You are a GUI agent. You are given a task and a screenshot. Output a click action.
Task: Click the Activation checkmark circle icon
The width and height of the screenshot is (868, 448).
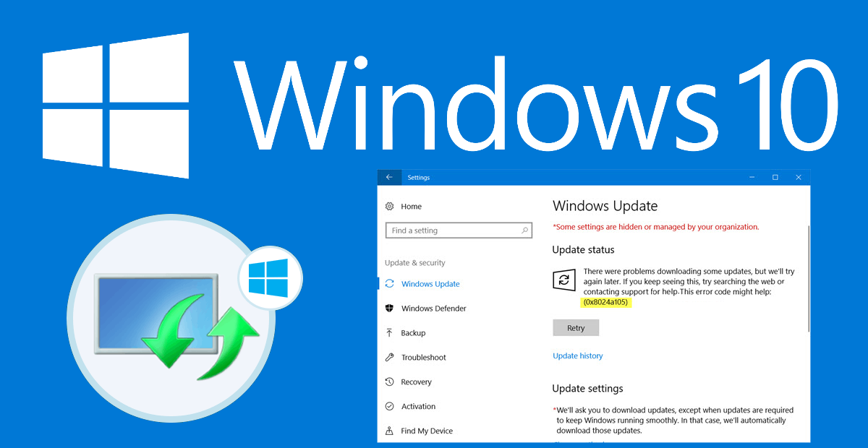(390, 407)
